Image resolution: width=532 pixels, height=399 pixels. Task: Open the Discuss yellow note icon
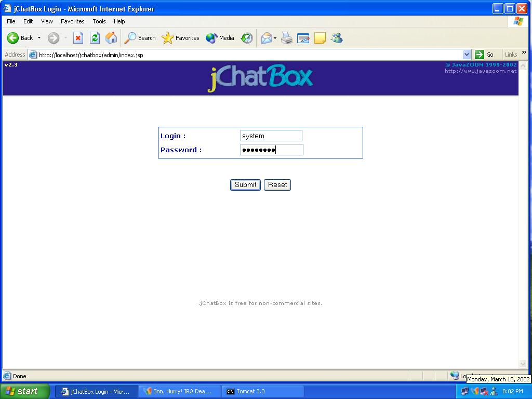(320, 38)
